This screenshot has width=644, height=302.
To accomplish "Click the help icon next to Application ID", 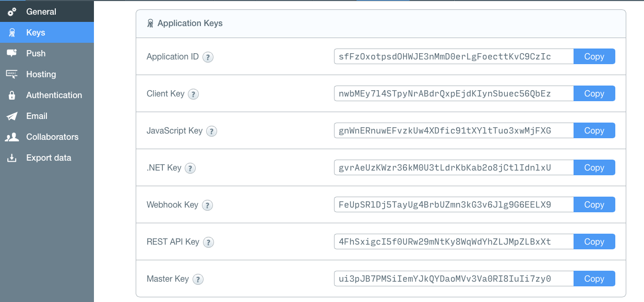I will (x=208, y=57).
